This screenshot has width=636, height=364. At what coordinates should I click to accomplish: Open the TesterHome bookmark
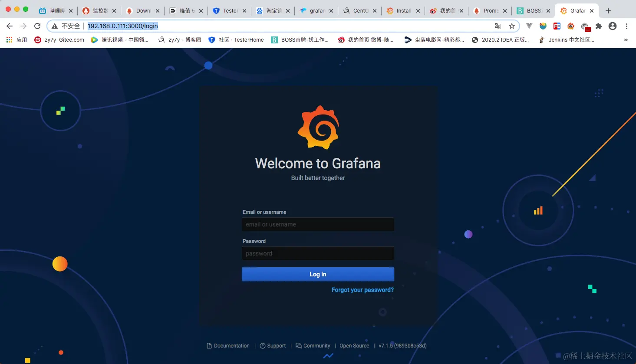pyautogui.click(x=236, y=39)
